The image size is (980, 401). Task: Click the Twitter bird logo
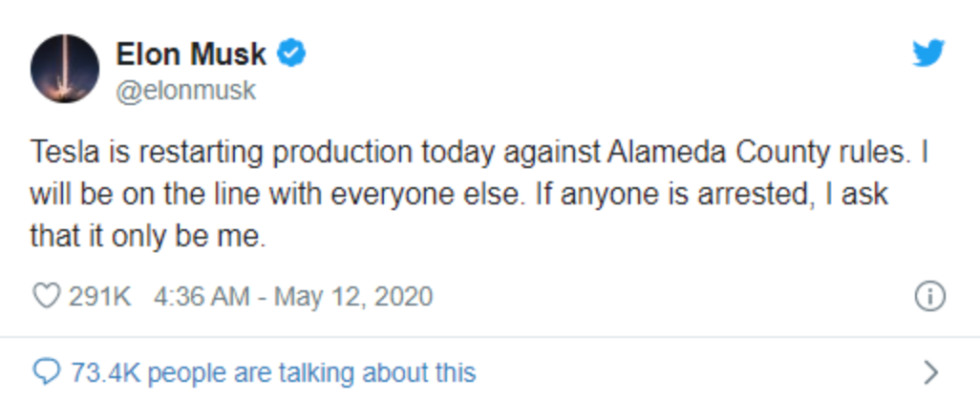[x=928, y=53]
